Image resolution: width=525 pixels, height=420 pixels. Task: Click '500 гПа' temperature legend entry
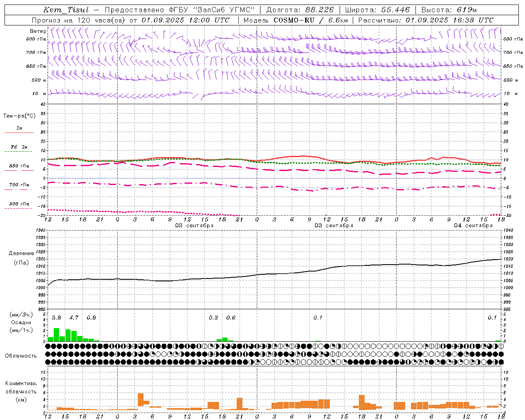point(19,204)
